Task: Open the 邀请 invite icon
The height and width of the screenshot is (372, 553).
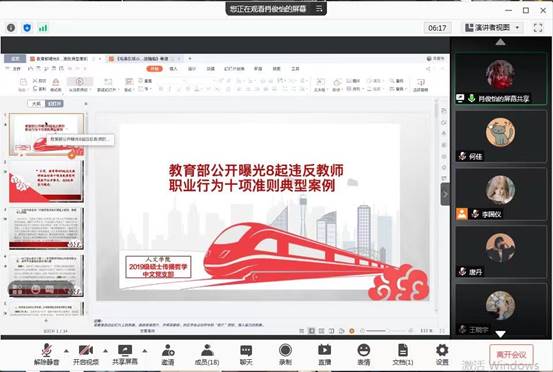Action: (168, 354)
